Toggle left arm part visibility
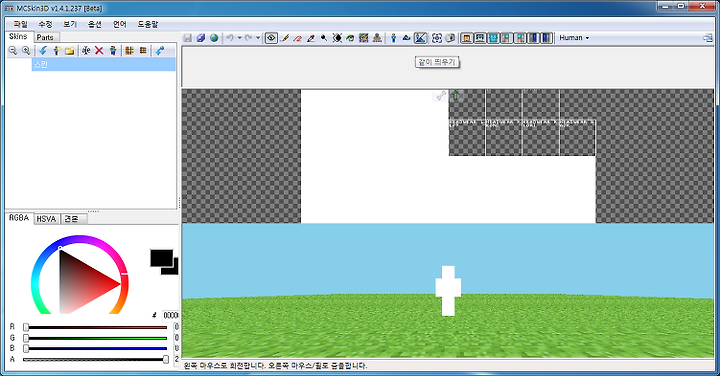 506,38
